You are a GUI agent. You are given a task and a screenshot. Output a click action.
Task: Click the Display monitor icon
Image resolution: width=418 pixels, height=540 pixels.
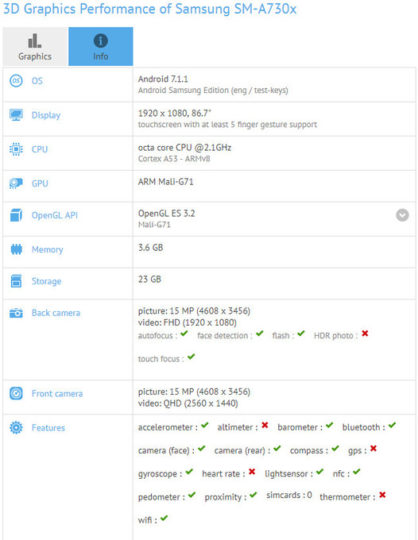[16, 115]
